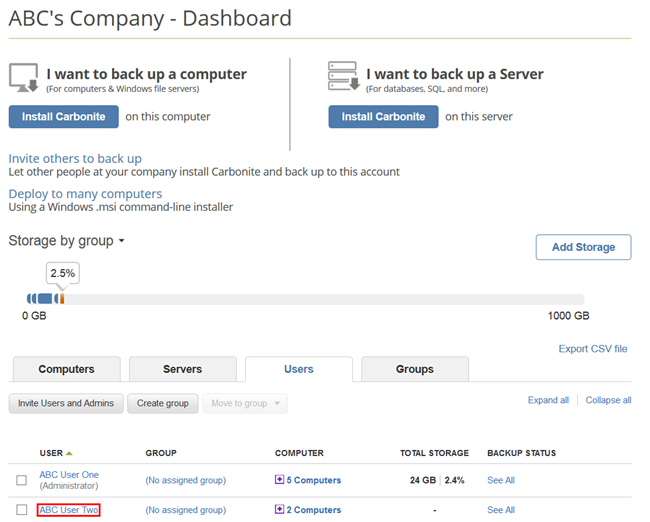Click the 2.5% storage tooltip marker
This screenshot has width=650, height=522.
(x=61, y=273)
